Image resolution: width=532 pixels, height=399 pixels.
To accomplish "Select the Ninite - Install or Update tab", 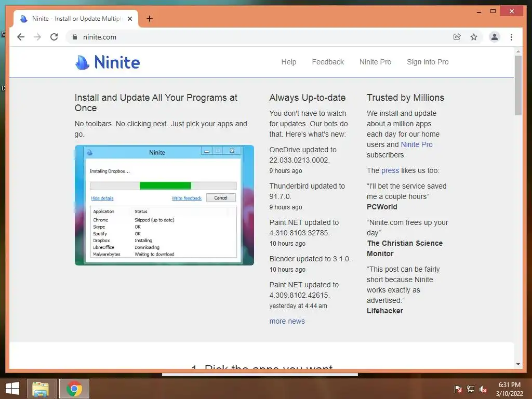I will pos(76,19).
